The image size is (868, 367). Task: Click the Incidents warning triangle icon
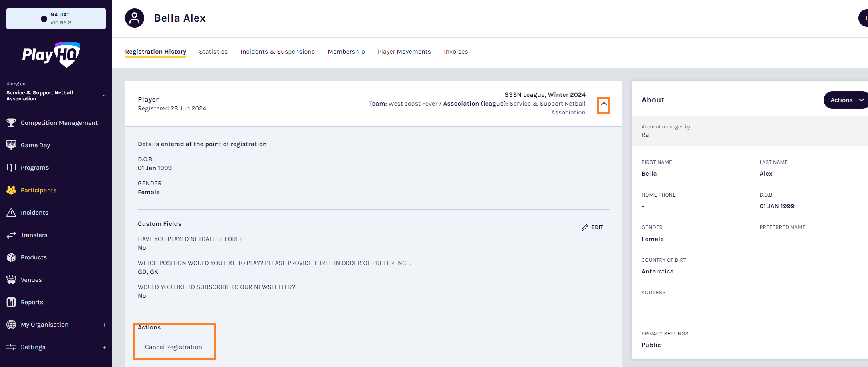click(x=11, y=213)
